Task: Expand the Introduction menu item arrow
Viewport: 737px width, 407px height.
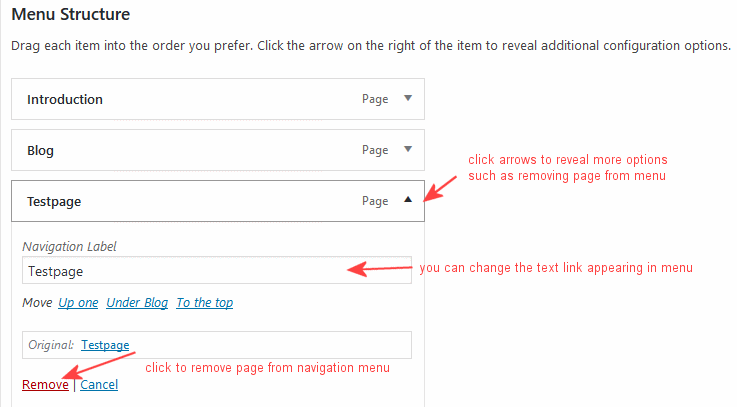Action: pos(408,98)
